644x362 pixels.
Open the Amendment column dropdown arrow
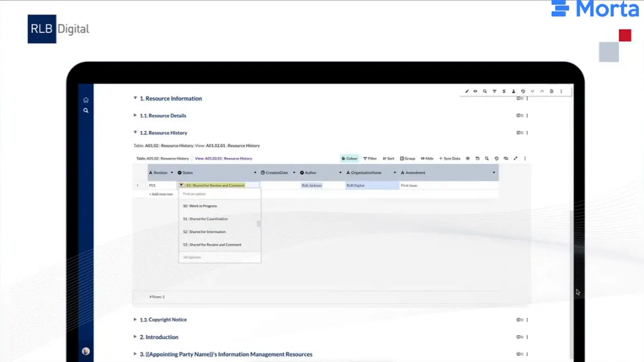[494, 173]
